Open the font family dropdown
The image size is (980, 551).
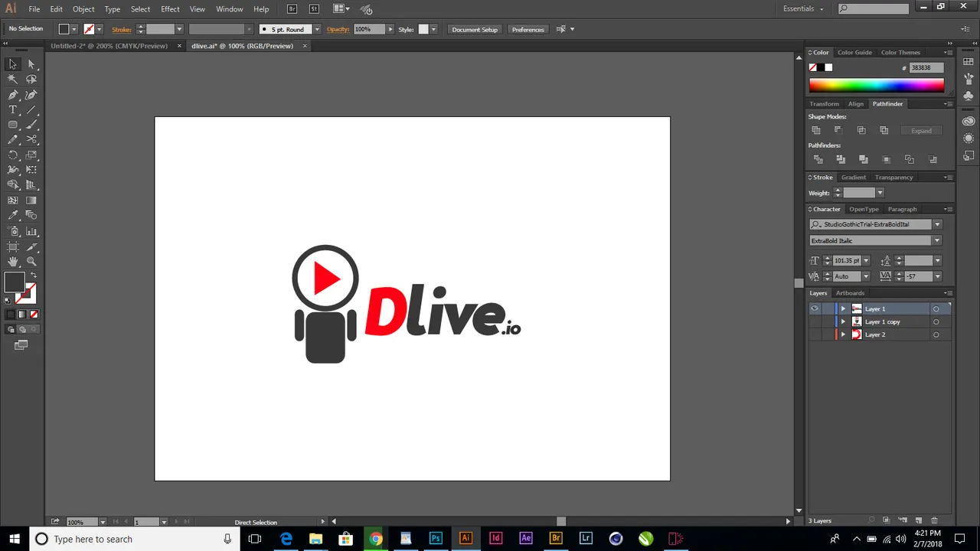(x=937, y=224)
